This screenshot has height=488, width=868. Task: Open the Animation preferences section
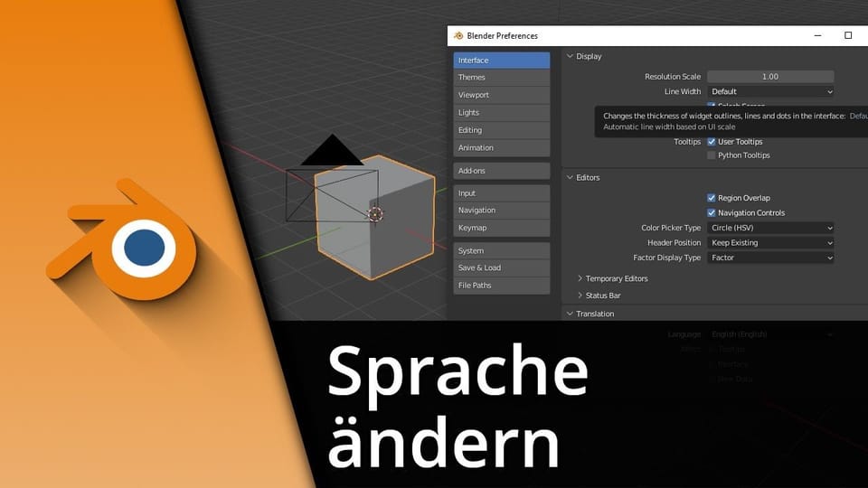pyautogui.click(x=502, y=147)
